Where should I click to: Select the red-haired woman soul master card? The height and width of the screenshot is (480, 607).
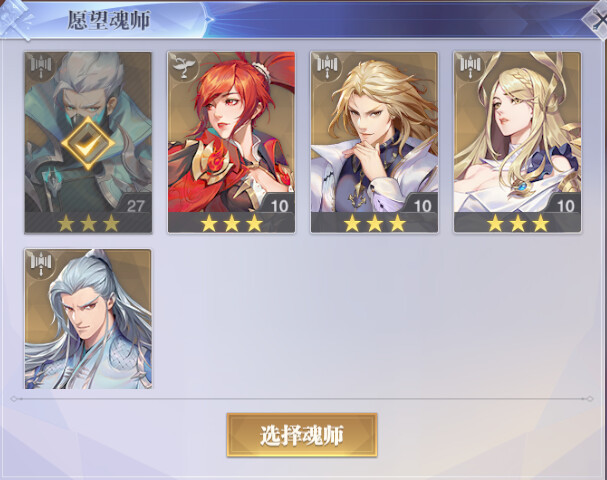pos(231,142)
